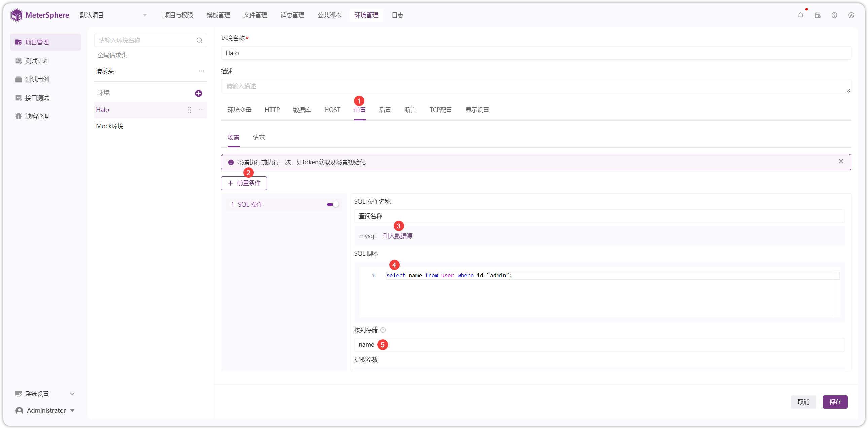Select the 前置 tab
Image resolution: width=868 pixels, height=429 pixels.
360,110
